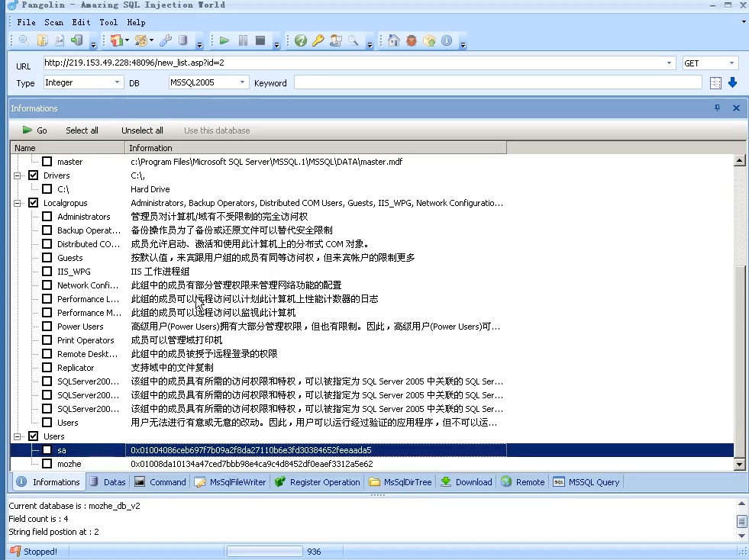Switch to the Download tab

pos(467,482)
